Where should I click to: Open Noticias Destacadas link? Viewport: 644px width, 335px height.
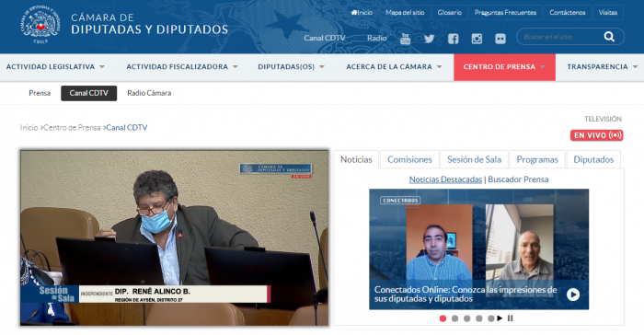tap(445, 179)
